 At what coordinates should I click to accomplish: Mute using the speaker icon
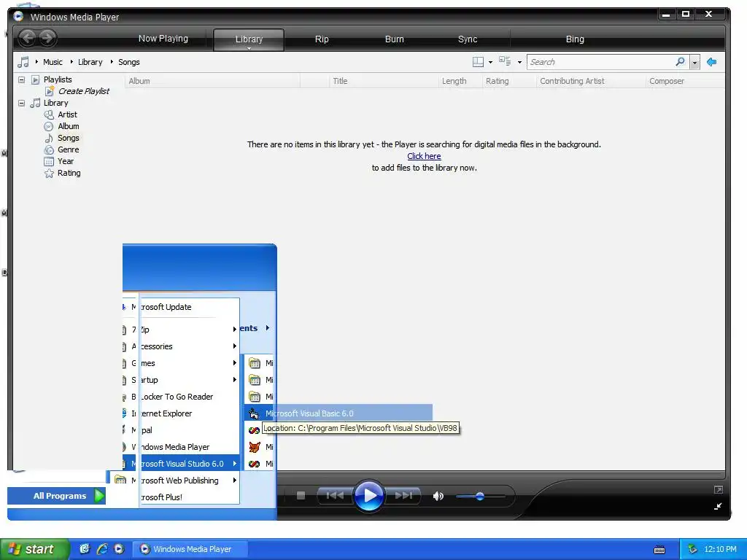click(438, 496)
